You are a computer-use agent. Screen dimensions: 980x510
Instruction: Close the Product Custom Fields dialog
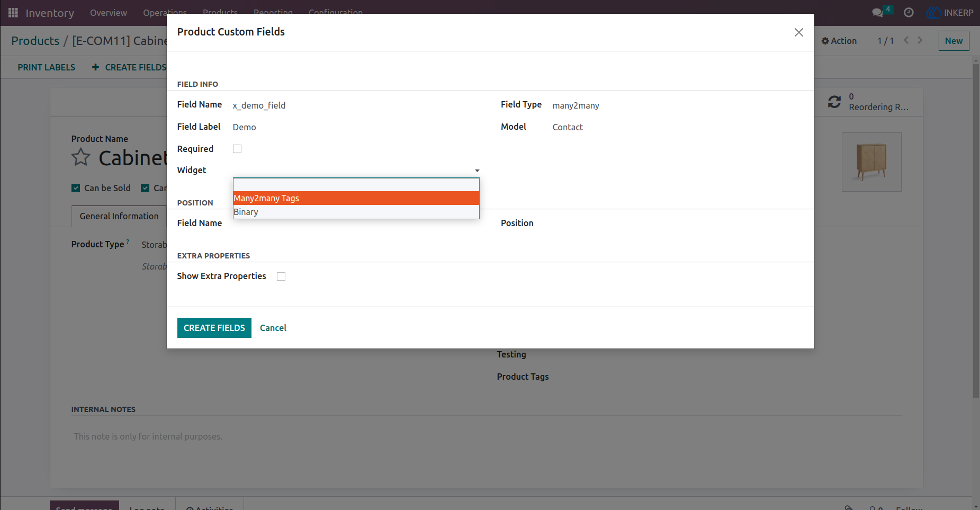(799, 32)
